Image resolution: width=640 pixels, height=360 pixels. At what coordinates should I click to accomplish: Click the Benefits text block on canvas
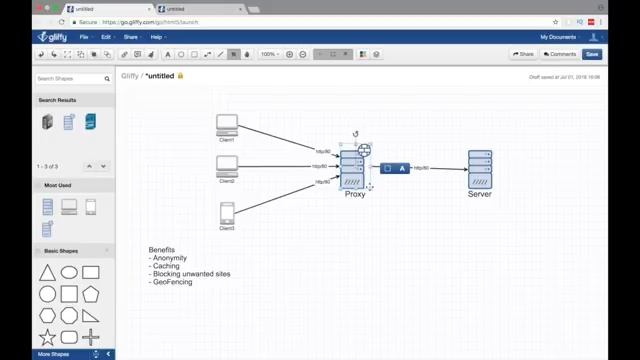(x=189, y=266)
